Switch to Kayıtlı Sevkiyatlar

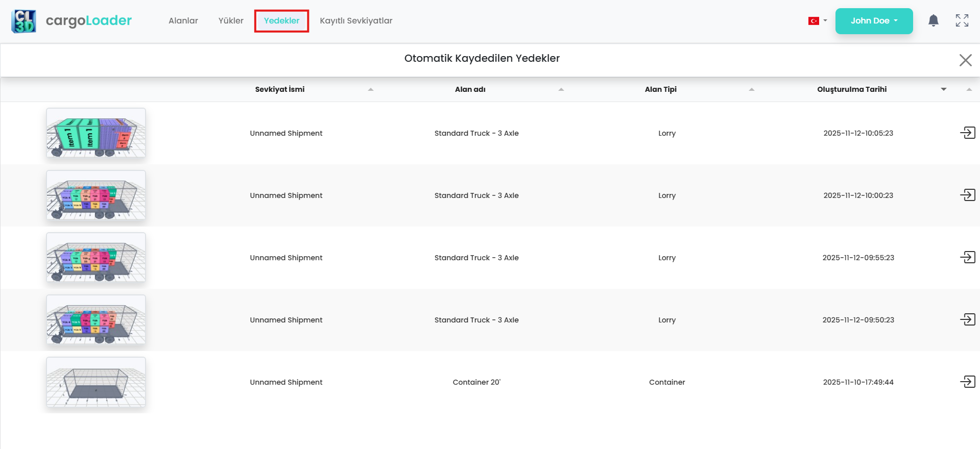(x=356, y=21)
